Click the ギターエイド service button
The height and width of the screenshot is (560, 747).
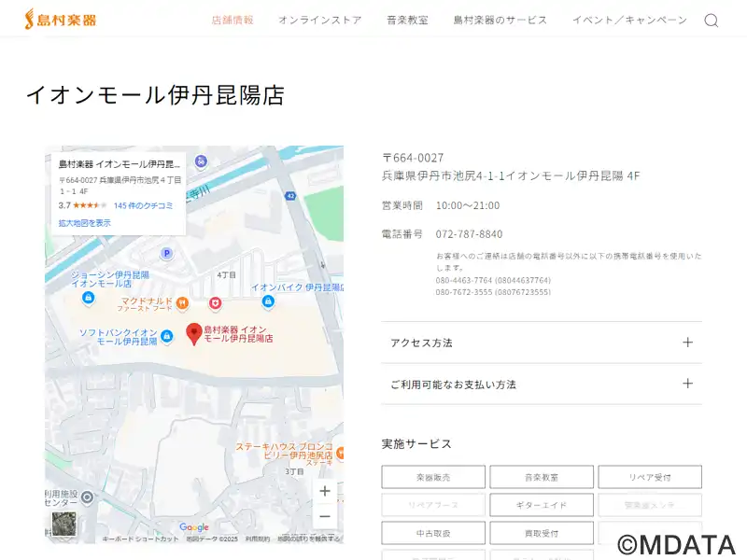(542, 505)
